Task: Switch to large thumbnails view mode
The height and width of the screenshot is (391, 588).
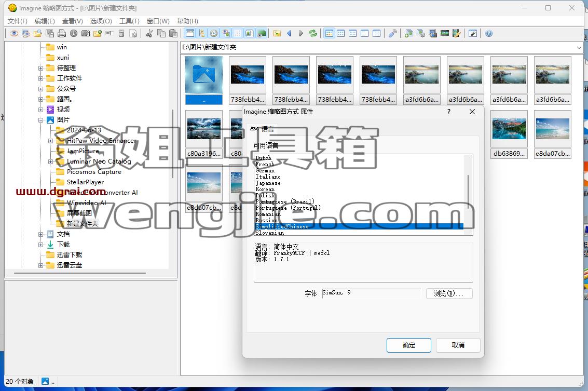Action: tap(329, 33)
